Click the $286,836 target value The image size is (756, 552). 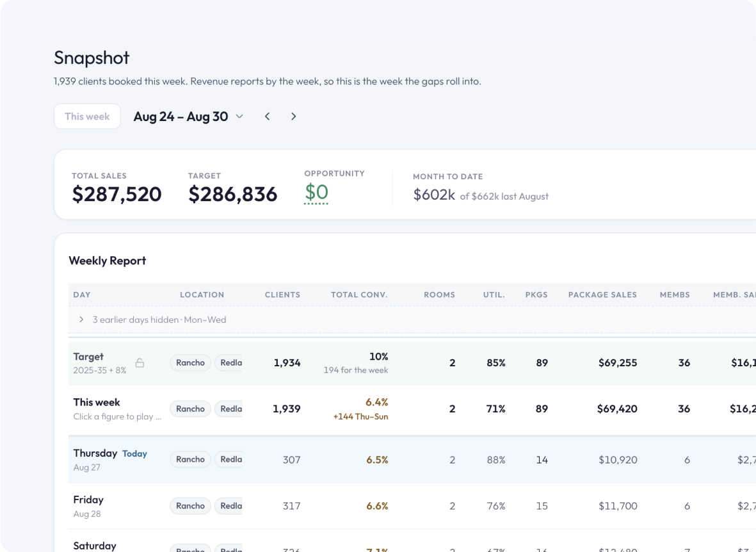coord(233,194)
